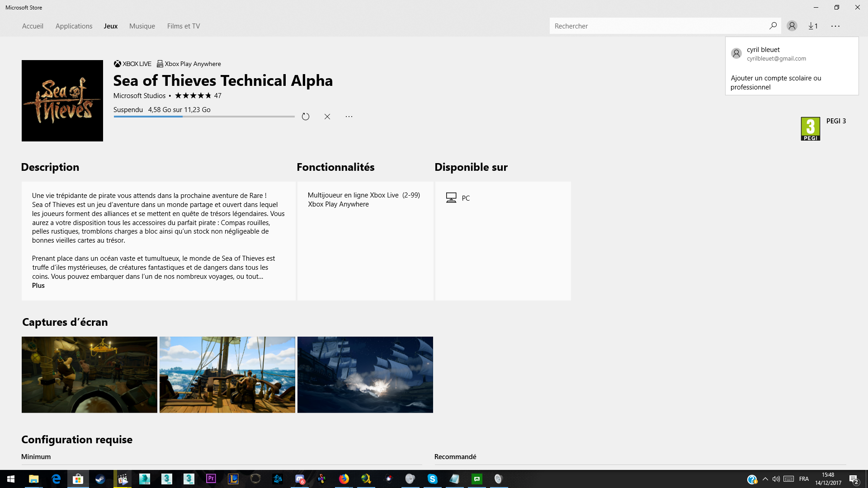Click the 'Suspendu' download status text

pos(128,109)
